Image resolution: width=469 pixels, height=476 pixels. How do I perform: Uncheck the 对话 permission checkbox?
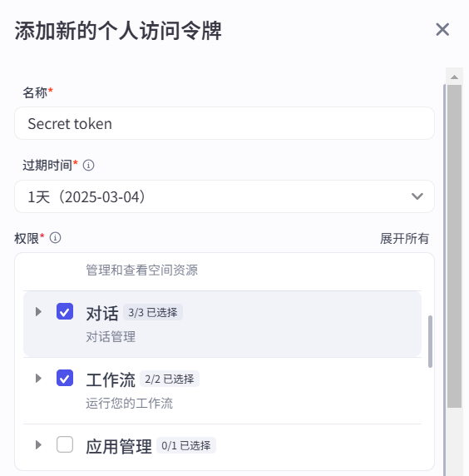pos(65,311)
